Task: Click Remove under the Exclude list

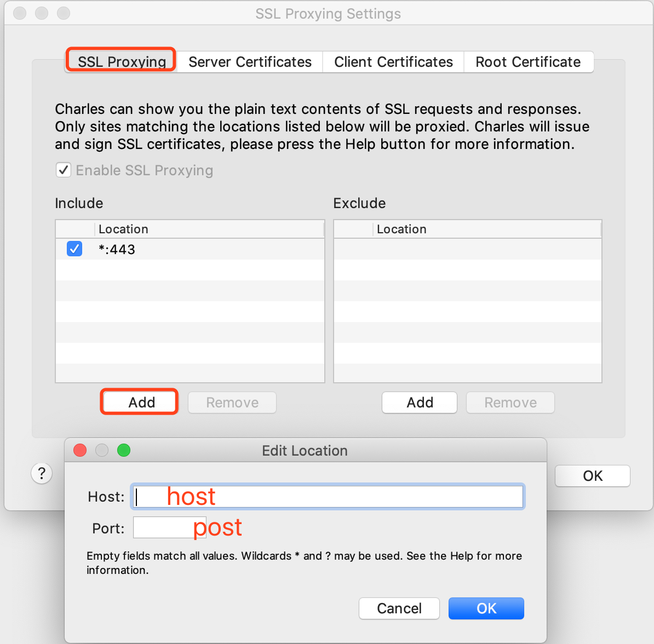Action: pos(509,403)
